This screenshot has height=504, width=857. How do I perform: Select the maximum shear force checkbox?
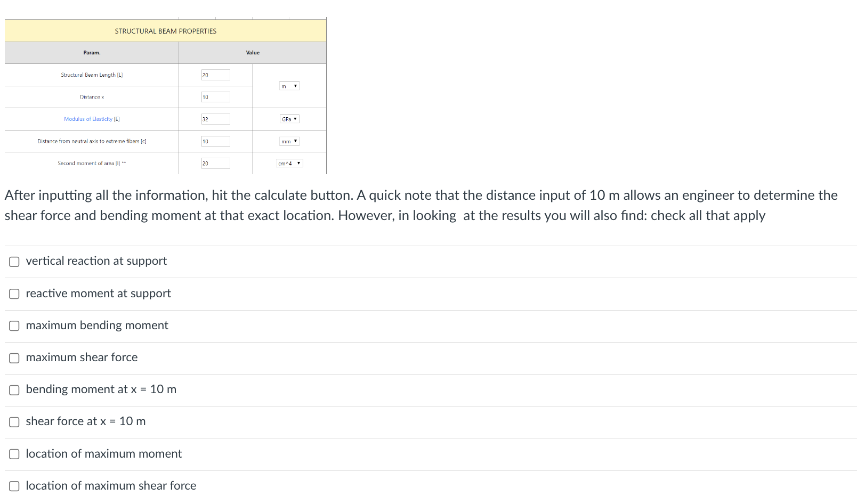click(x=14, y=358)
